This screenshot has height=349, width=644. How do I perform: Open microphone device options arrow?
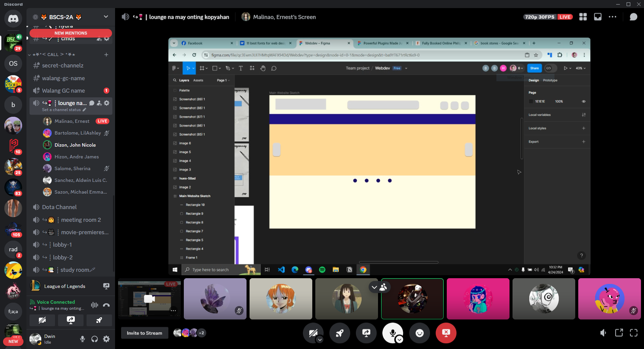point(399,340)
